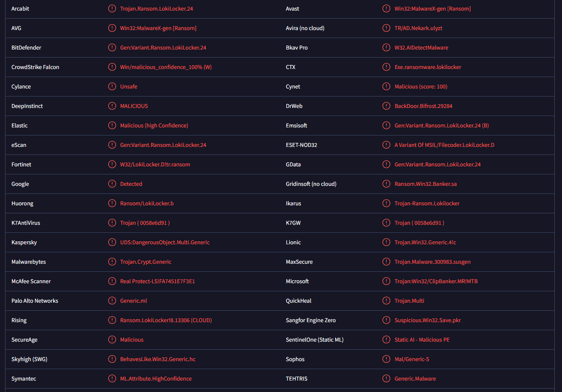Image resolution: width=562 pixels, height=392 pixels.
Task: Click the Real Protect-LS!FA7451E7F3E1 McAfee result
Action: (157, 281)
